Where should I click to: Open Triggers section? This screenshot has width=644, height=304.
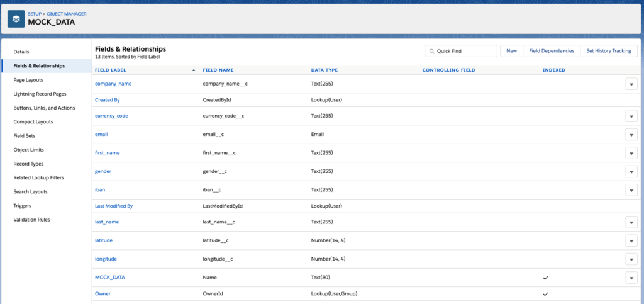[x=23, y=205]
